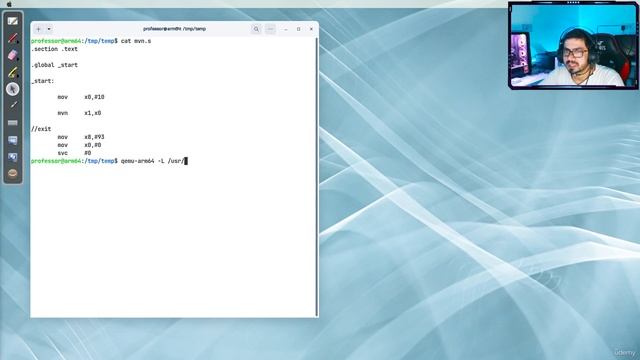
Task: Open the Apple menu
Action: point(9,4)
